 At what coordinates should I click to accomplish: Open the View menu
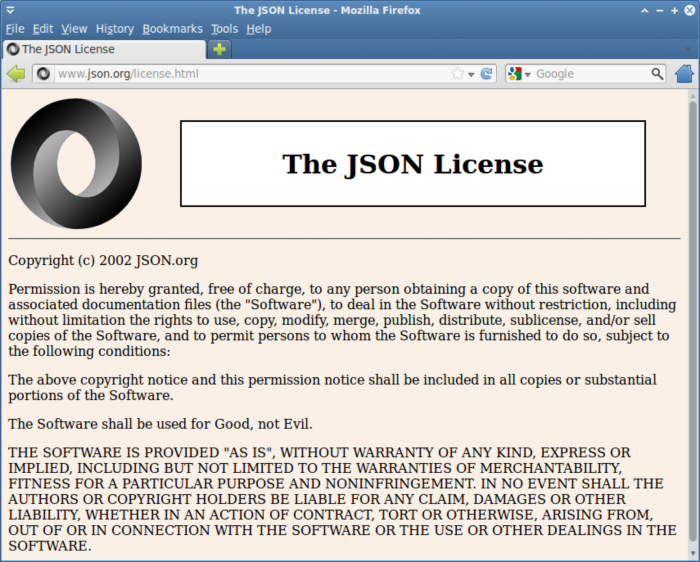(x=74, y=29)
